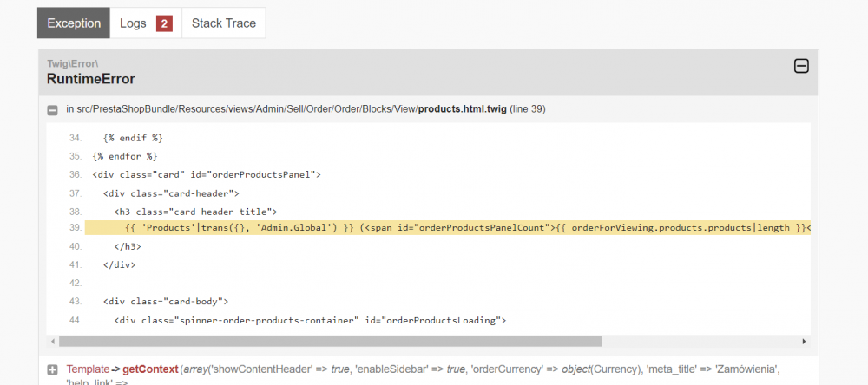The image size is (868, 385).
Task: Collapse the products.html.twig trace with minus toggle
Action: [53, 111]
